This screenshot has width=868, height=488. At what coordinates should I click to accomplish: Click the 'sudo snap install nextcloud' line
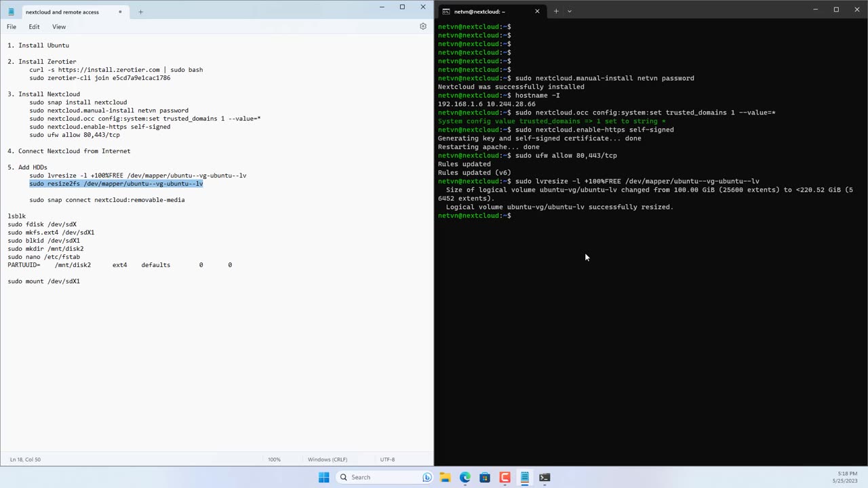(x=78, y=102)
